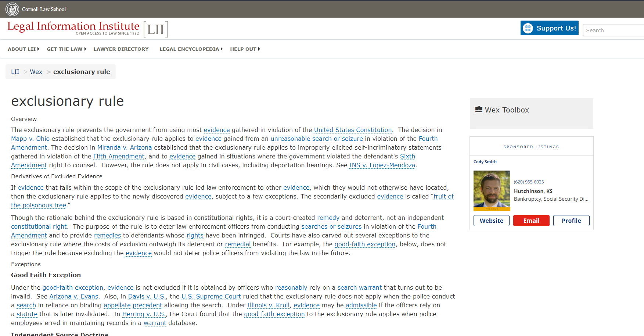Expand the LEGAL ENCYCLOPEDIA menu

pos(191,49)
